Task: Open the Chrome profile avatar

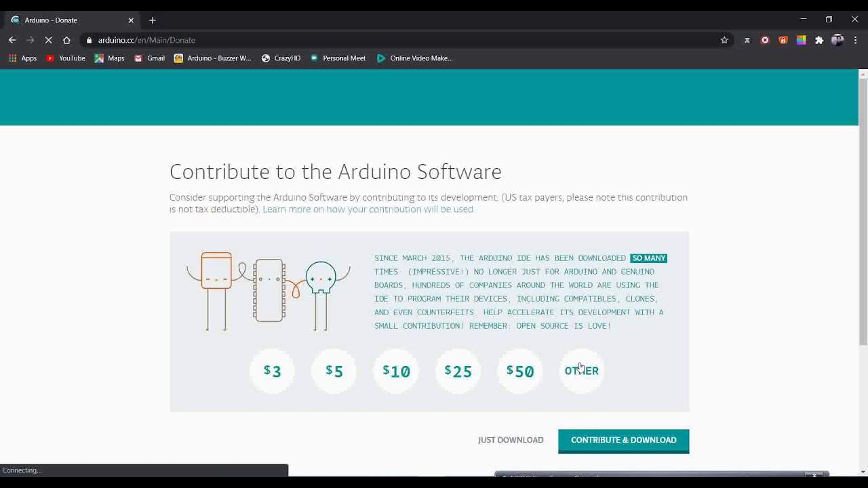Action: [837, 40]
